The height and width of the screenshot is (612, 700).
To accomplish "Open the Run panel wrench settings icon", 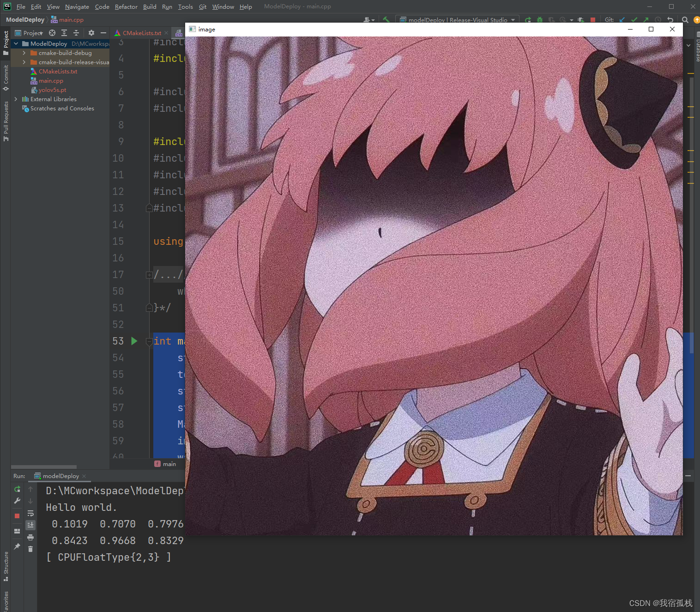I will pyautogui.click(x=17, y=501).
